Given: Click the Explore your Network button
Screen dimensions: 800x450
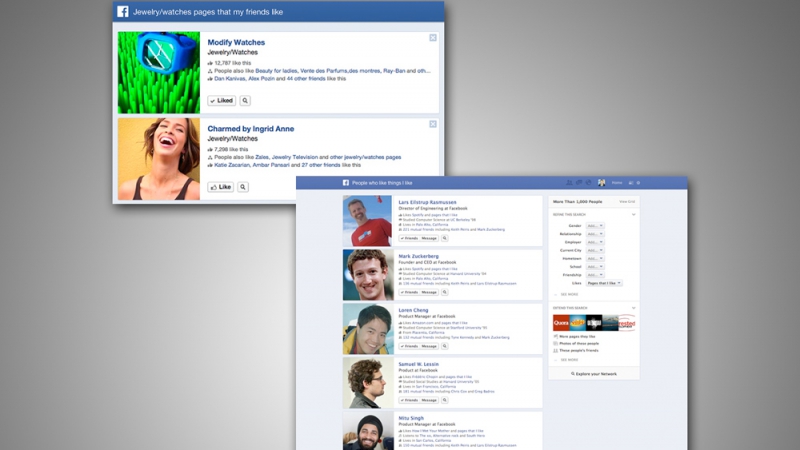Looking at the screenshot, I should tap(592, 373).
